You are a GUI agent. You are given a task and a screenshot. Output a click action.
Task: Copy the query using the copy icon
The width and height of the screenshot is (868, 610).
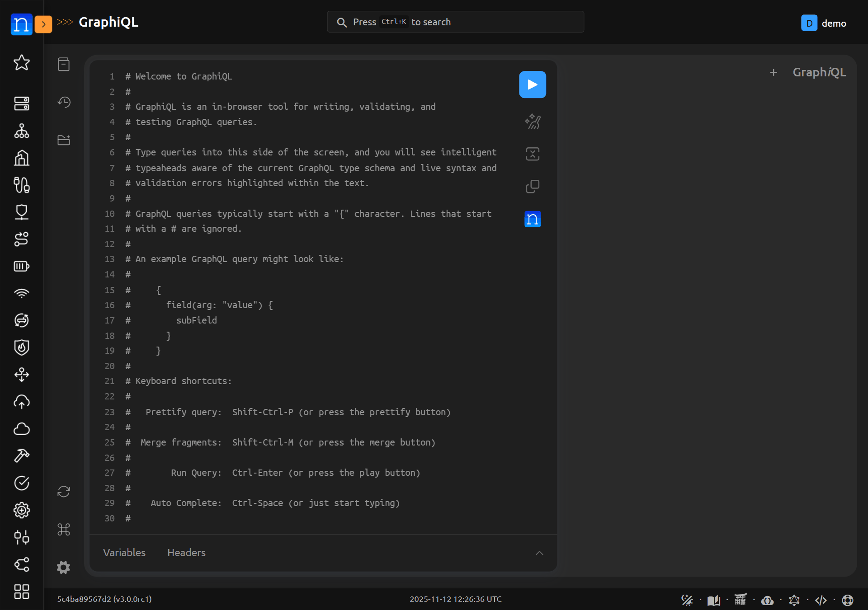tap(532, 187)
